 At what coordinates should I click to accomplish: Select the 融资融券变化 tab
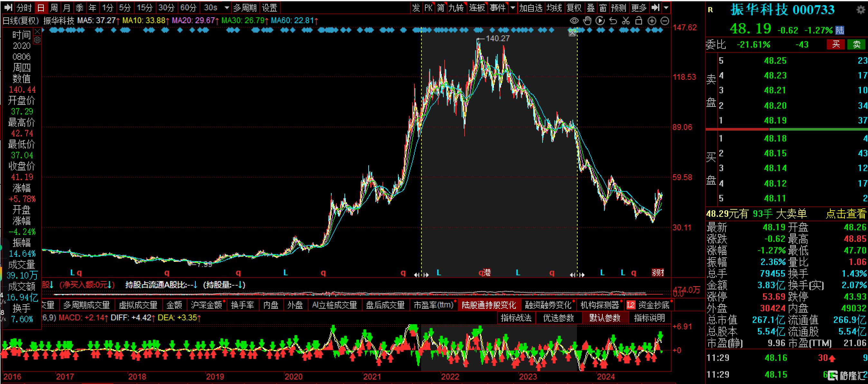coord(549,305)
